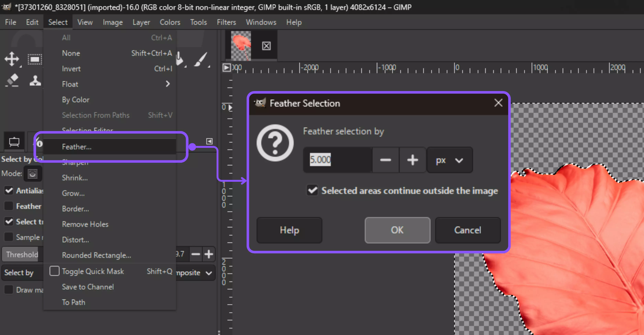Click the selection Mode replace icon
The image size is (644, 335).
32,174
